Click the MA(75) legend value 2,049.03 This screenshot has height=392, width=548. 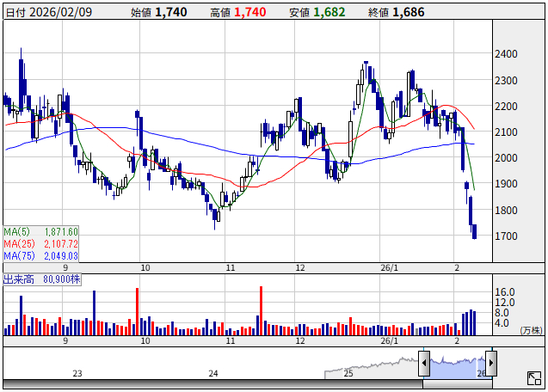point(61,255)
